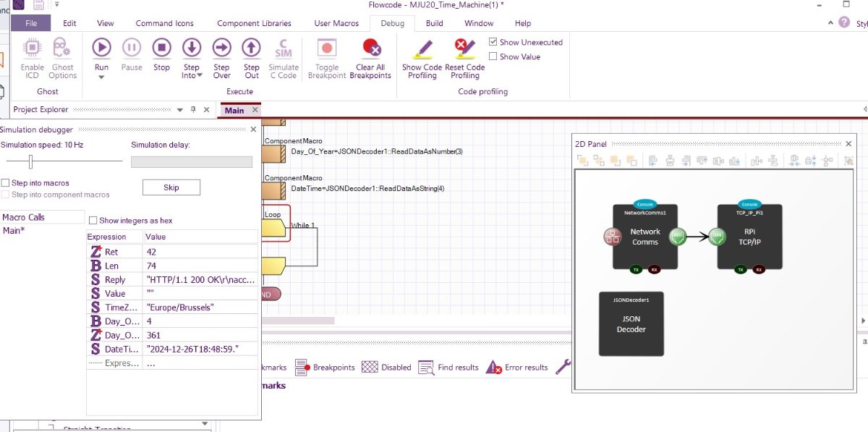Viewport: 868px width, 432px height.
Task: Open the Breakpoints tab
Action: [x=325, y=367]
